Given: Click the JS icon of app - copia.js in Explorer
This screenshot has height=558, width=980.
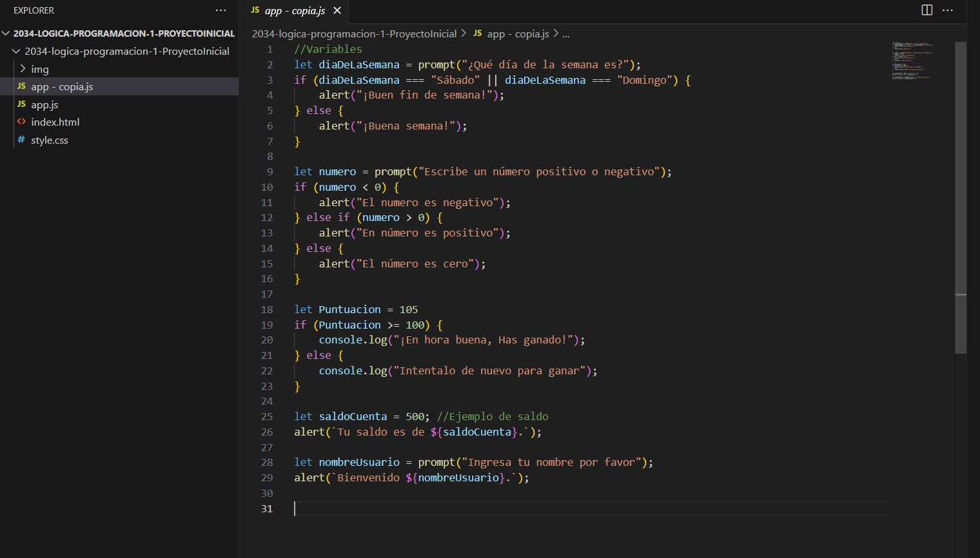Looking at the screenshot, I should tap(21, 86).
